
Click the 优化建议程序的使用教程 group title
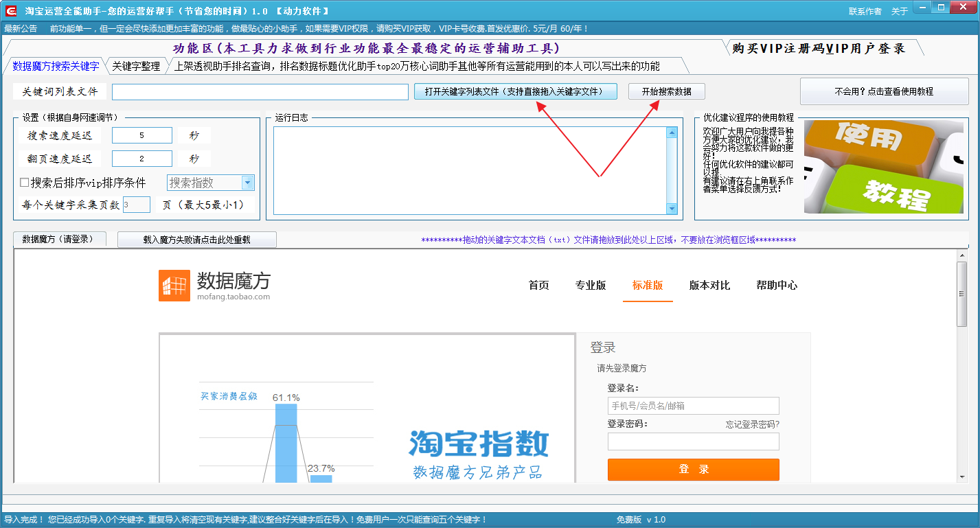click(749, 117)
